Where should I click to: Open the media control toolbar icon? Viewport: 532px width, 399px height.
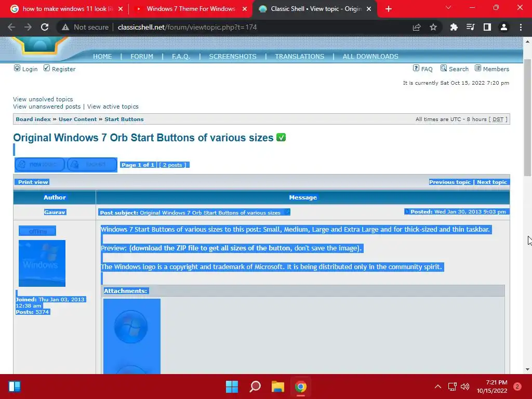pos(471,27)
